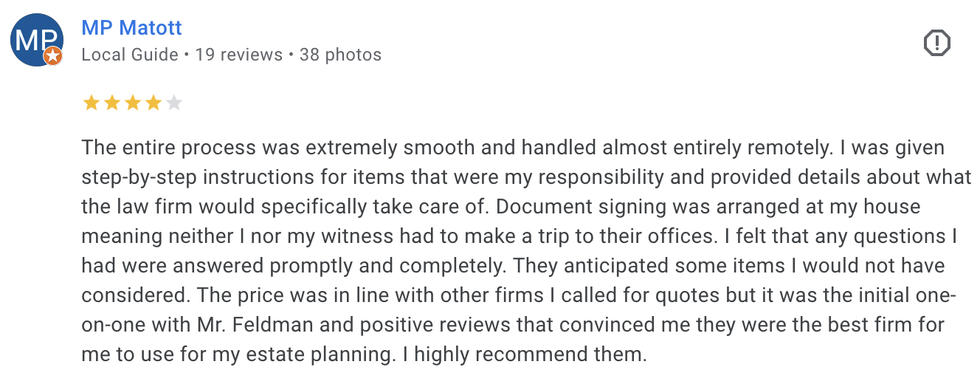Click the words 'step-by-step instructions'

(x=184, y=176)
